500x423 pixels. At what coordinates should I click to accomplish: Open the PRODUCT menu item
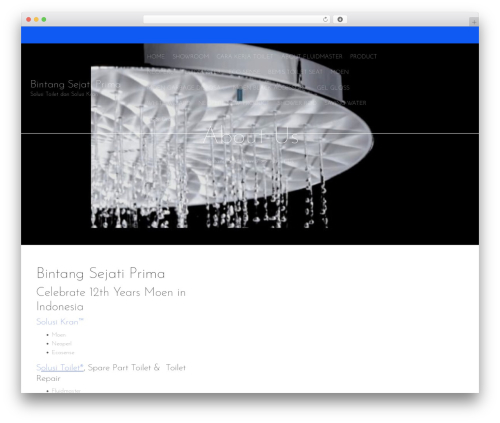[363, 56]
